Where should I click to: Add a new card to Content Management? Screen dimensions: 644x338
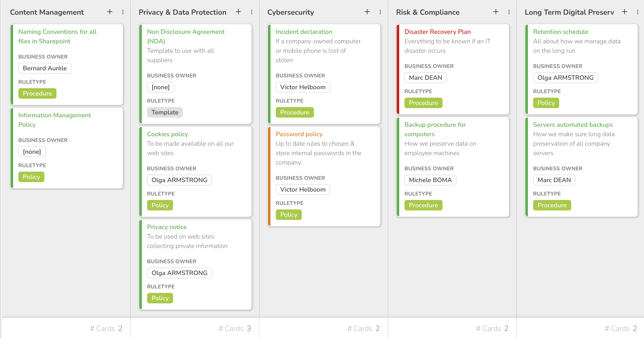[x=110, y=12]
